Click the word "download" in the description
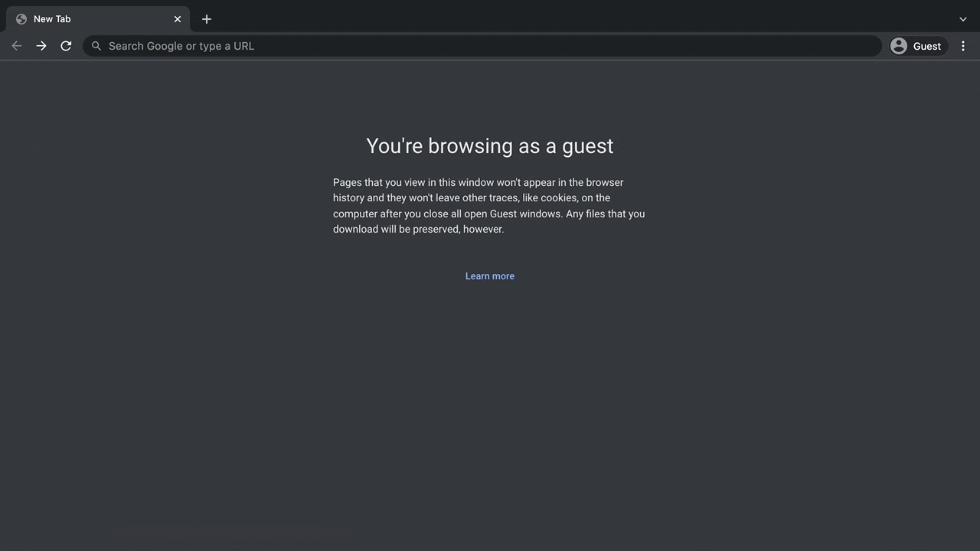 355,230
